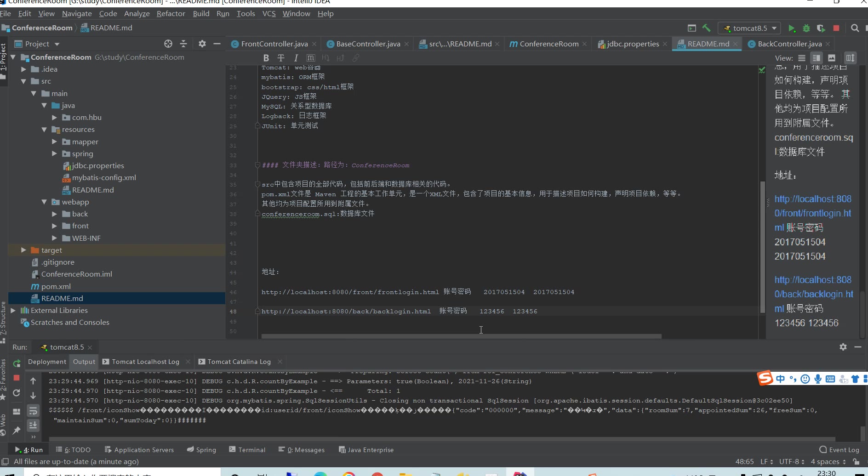Image resolution: width=868 pixels, height=476 pixels.
Task: Open the Refactor menu
Action: tap(171, 14)
